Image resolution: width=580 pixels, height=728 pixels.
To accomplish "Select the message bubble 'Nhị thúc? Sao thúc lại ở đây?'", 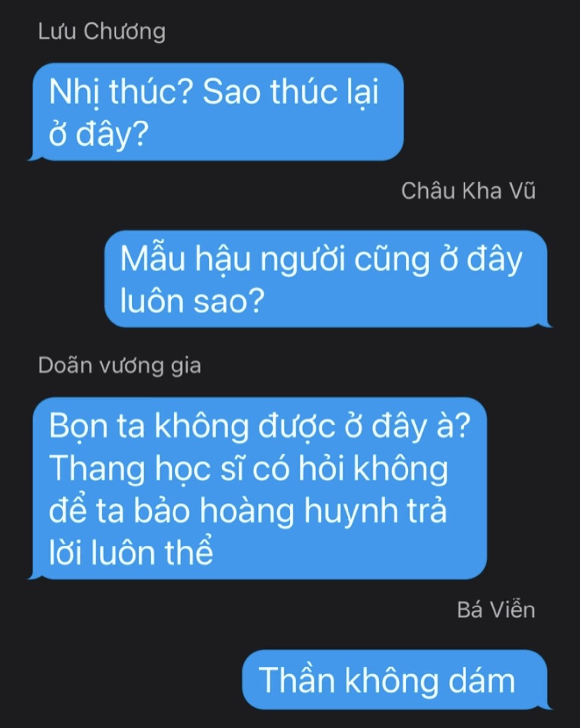I will coord(216,112).
